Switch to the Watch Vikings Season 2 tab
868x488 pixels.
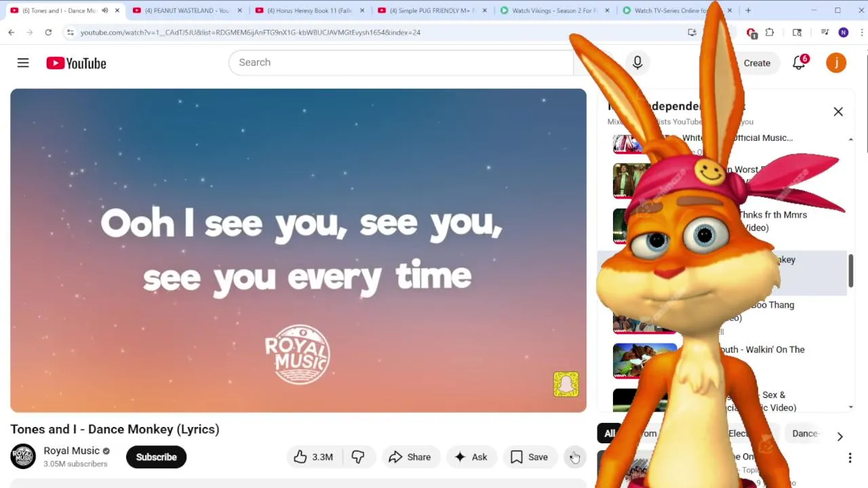tap(555, 11)
